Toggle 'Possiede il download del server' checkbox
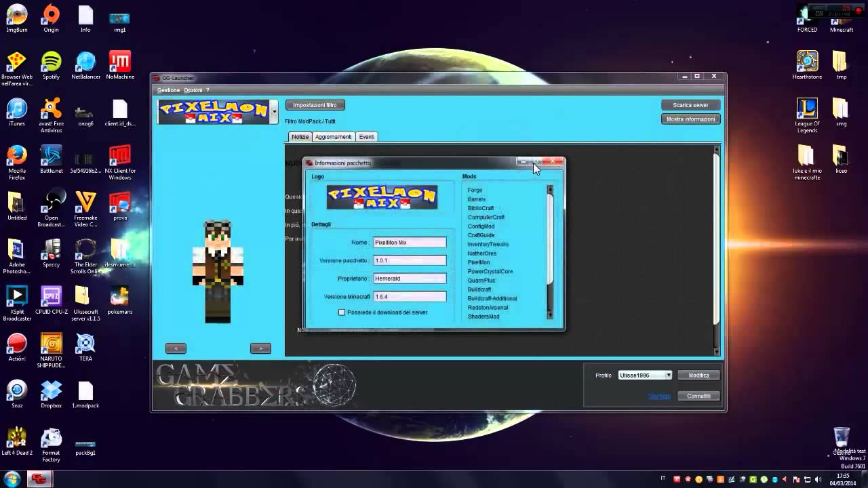Screen dimensions: 868x488 coord(342,312)
